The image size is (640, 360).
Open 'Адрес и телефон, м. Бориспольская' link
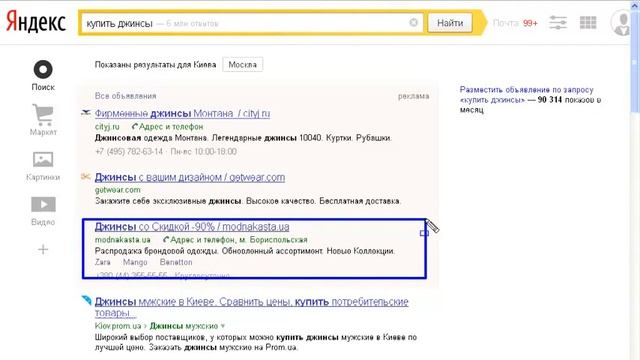click(x=236, y=240)
